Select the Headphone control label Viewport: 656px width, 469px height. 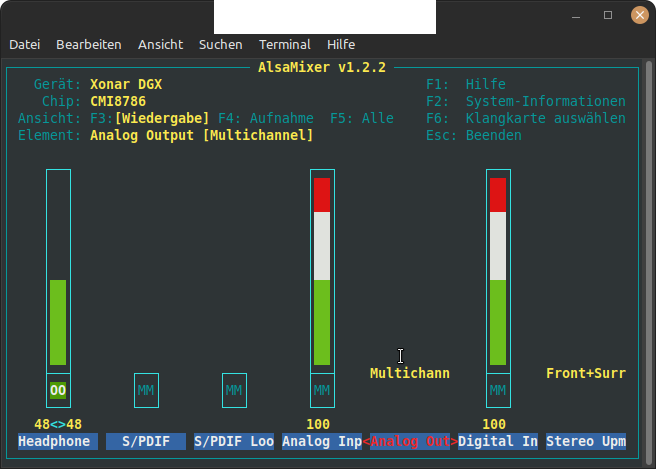58,441
